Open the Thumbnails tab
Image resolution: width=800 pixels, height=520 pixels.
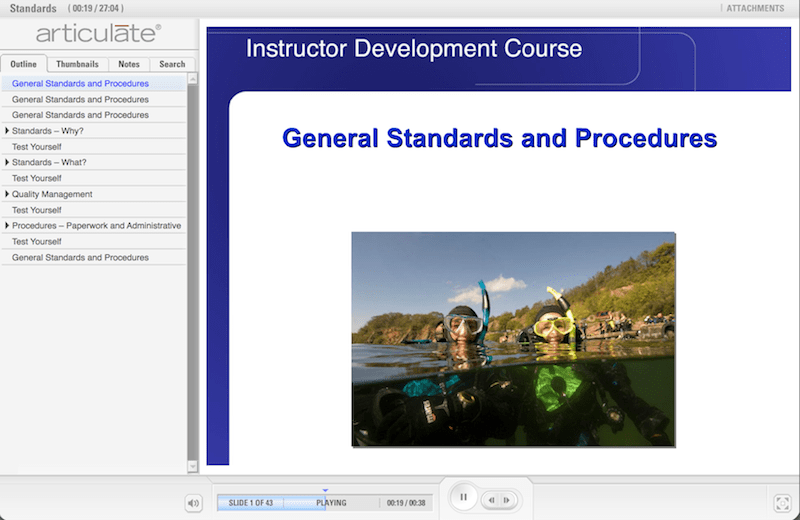click(x=78, y=64)
